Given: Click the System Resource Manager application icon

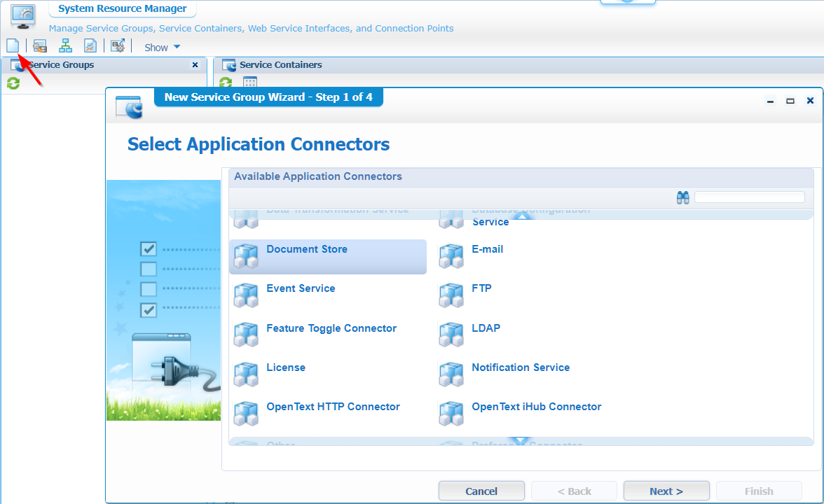Looking at the screenshot, I should click(23, 17).
